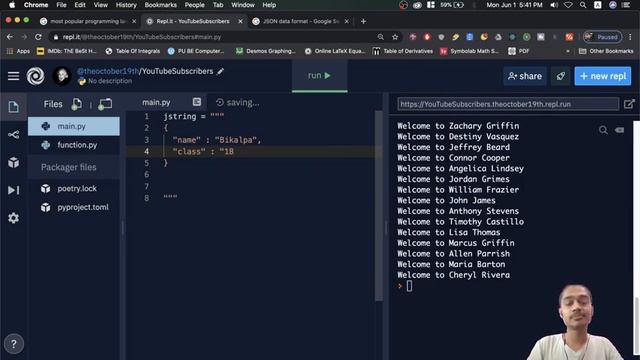Open Table of Integrals bookmark
640x360 pixels.
pyautogui.click(x=133, y=51)
